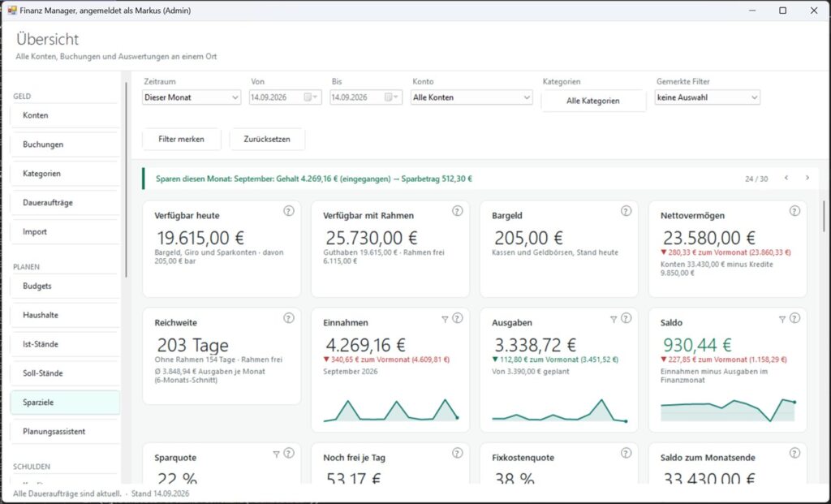
Task: Click the Bis date field
Action: click(366, 97)
